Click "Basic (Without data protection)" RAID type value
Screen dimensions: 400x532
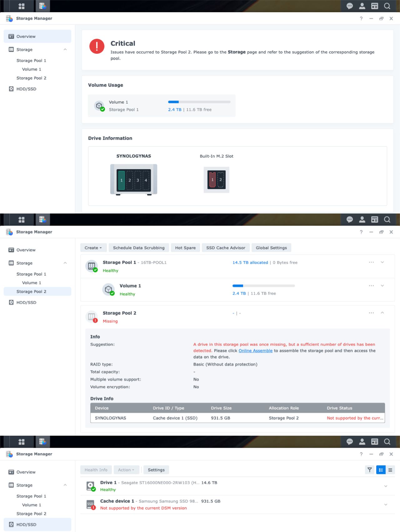tap(225, 364)
